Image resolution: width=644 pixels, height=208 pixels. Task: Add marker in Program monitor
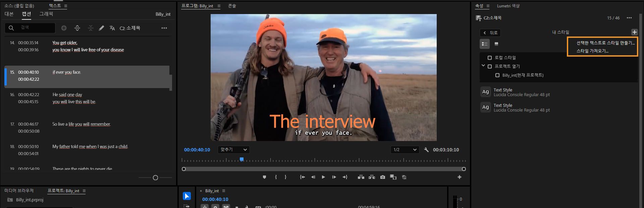click(264, 177)
